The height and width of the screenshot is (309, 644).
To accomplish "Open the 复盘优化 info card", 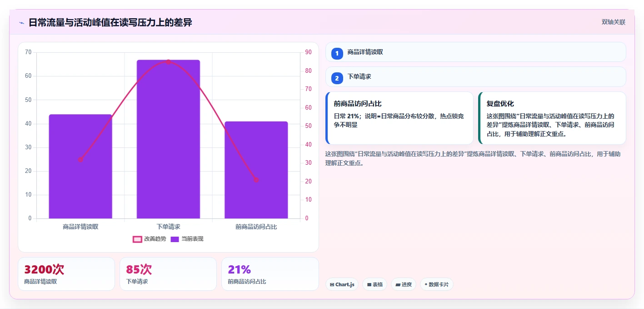I will (552, 118).
